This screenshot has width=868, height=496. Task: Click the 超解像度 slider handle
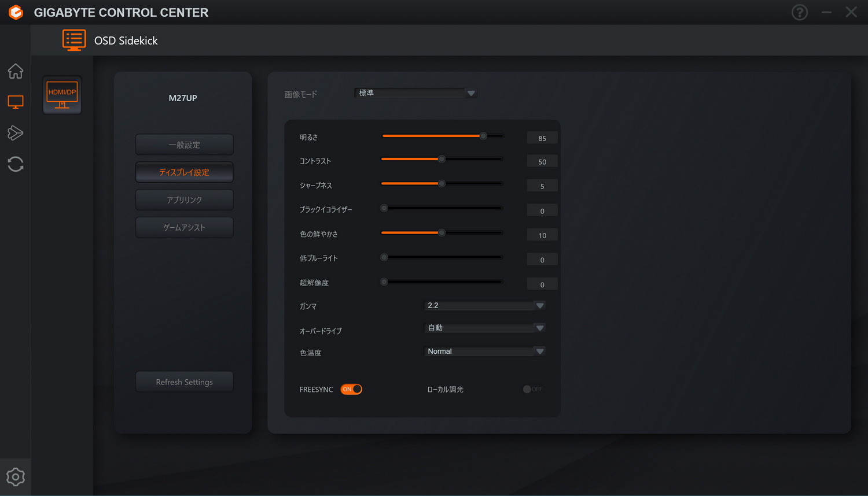pyautogui.click(x=384, y=282)
